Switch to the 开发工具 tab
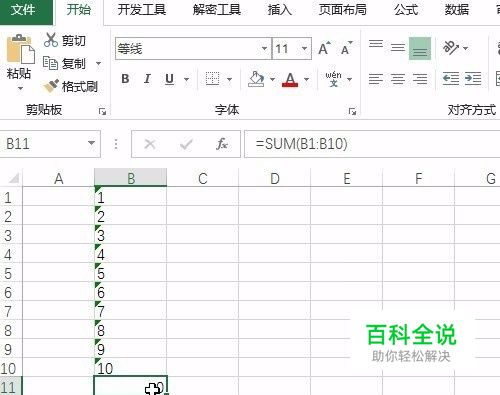 point(142,10)
